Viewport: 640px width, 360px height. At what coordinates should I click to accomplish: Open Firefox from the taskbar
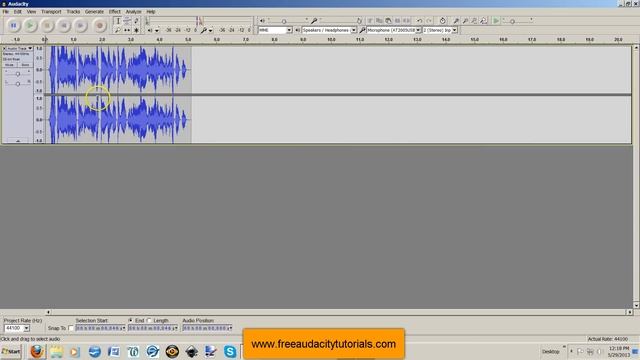37,351
